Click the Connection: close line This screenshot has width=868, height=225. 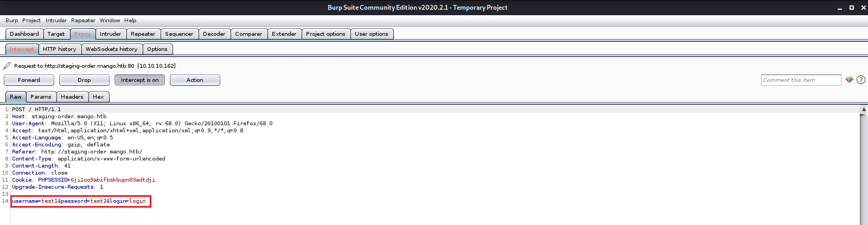[40, 172]
